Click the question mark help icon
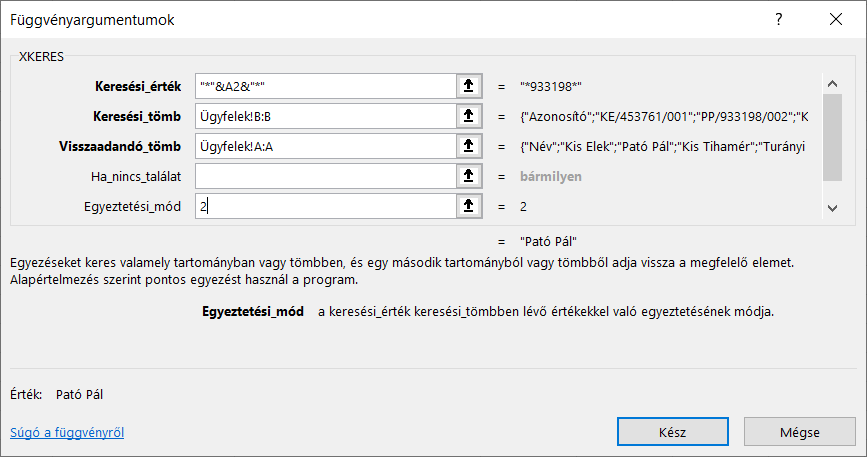The height and width of the screenshot is (457, 867). pyautogui.click(x=779, y=20)
